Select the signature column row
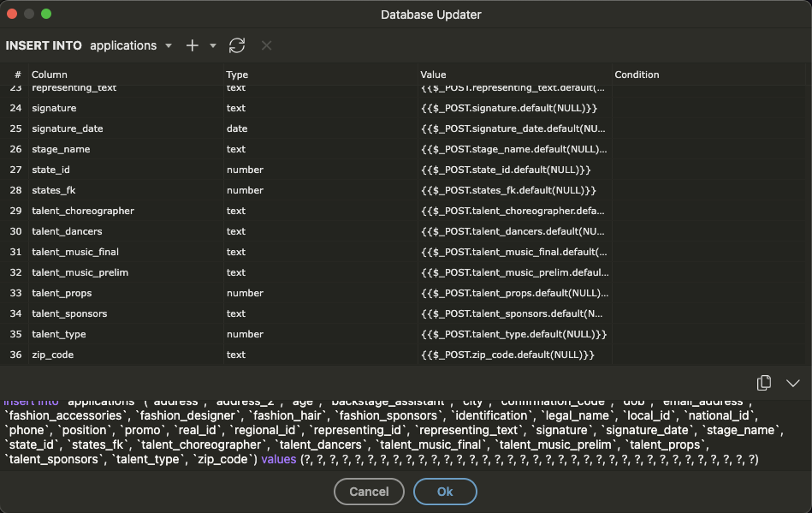 [54, 108]
